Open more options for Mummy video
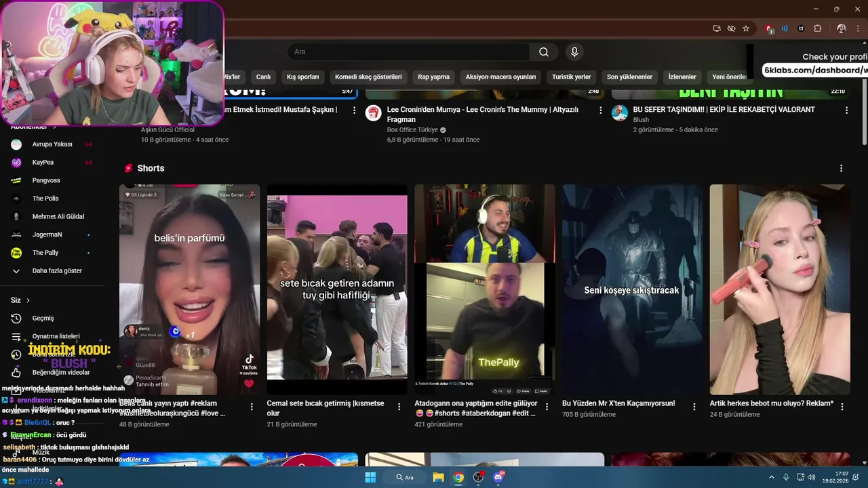868x488 pixels. coord(600,110)
